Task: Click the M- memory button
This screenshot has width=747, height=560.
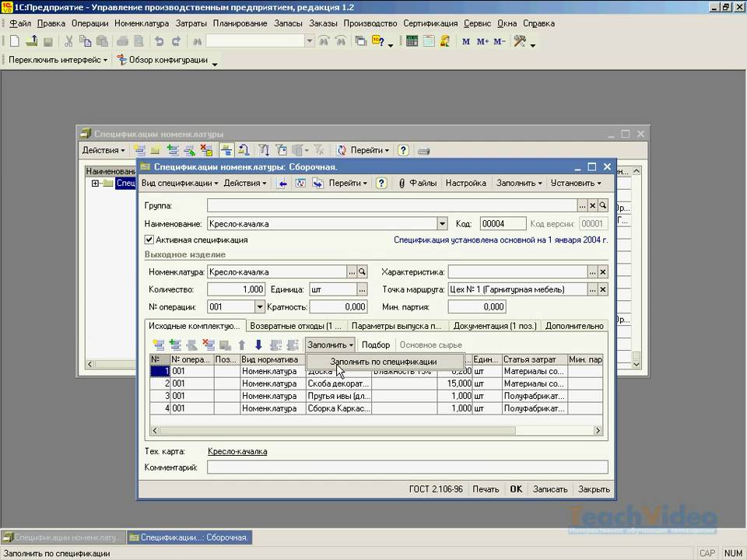Action: 500,41
